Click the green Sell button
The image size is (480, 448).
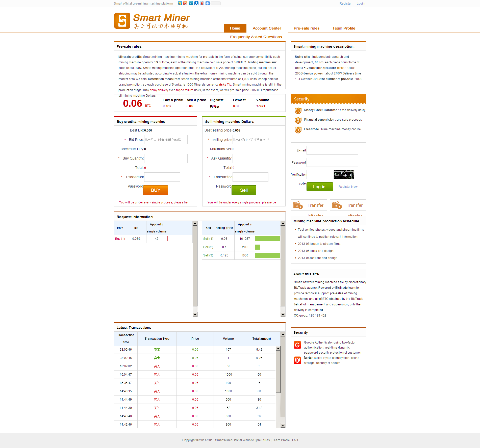coord(244,190)
